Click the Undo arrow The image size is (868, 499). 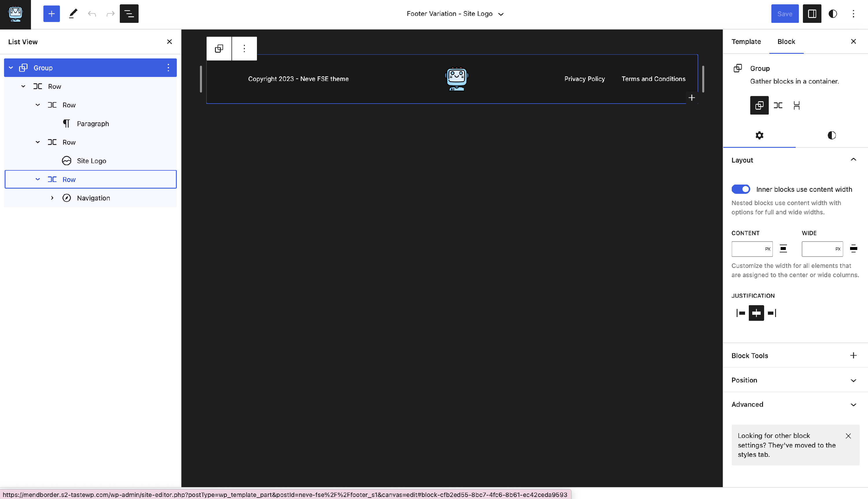[x=91, y=14]
